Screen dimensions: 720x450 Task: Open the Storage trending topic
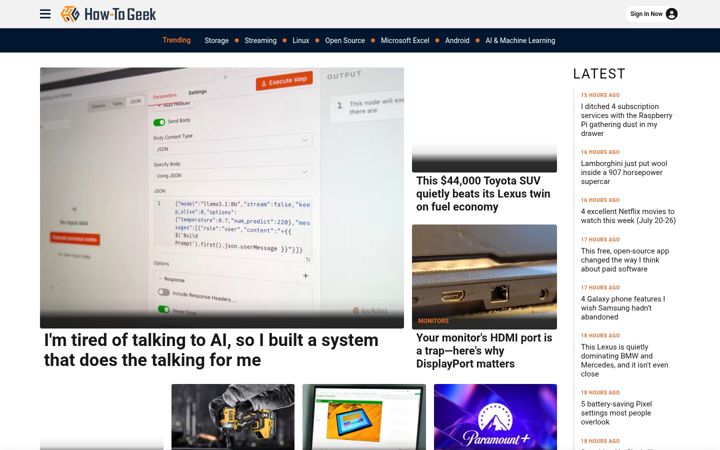216,40
